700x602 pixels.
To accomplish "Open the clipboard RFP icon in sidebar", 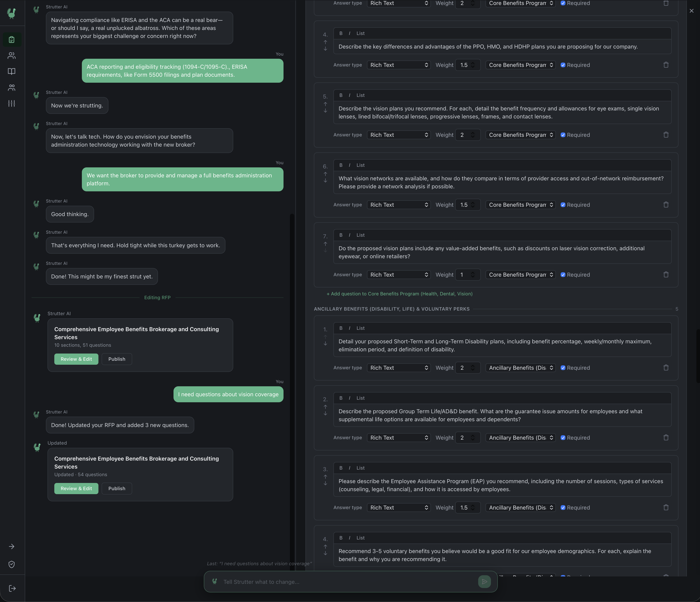I will click(x=12, y=40).
